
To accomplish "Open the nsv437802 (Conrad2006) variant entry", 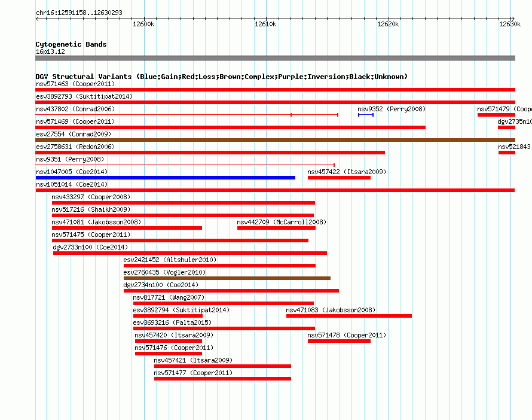I will click(75, 109).
